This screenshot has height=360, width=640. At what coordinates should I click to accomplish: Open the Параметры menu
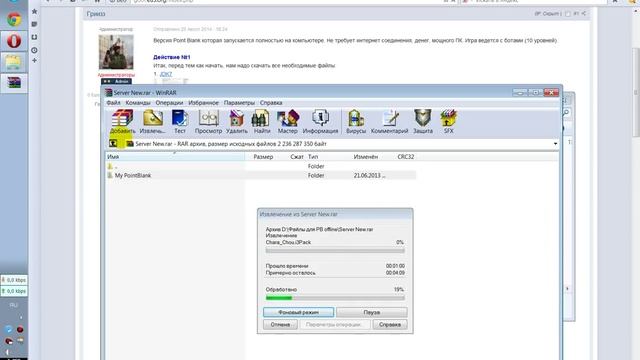click(x=239, y=103)
